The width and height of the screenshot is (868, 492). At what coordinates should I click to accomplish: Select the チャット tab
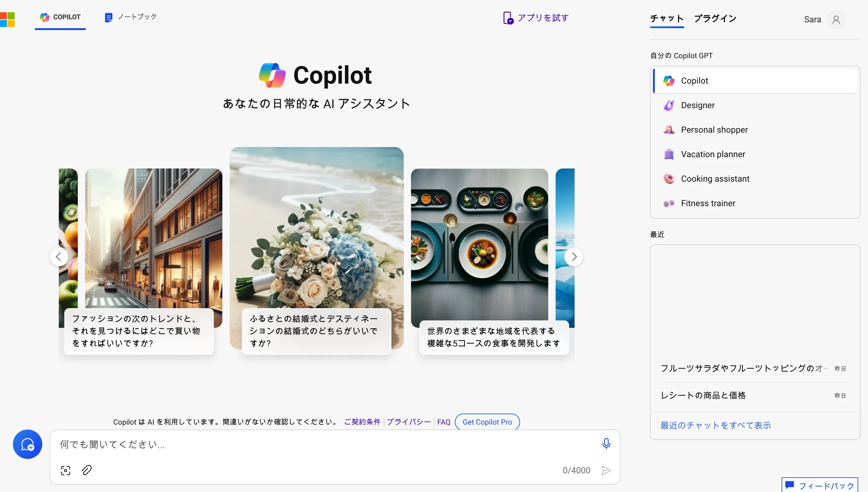[667, 19]
